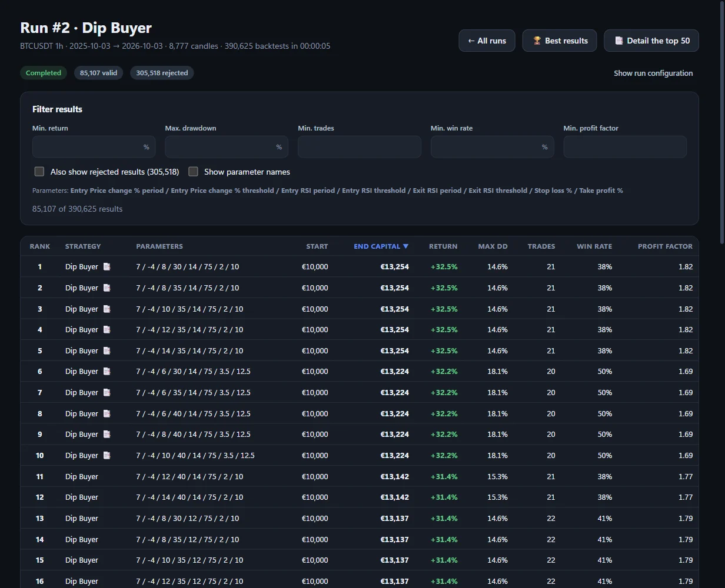Click the 'Run #2 · Dip Buyer' heading
Viewport: 725px width, 588px height.
point(86,28)
